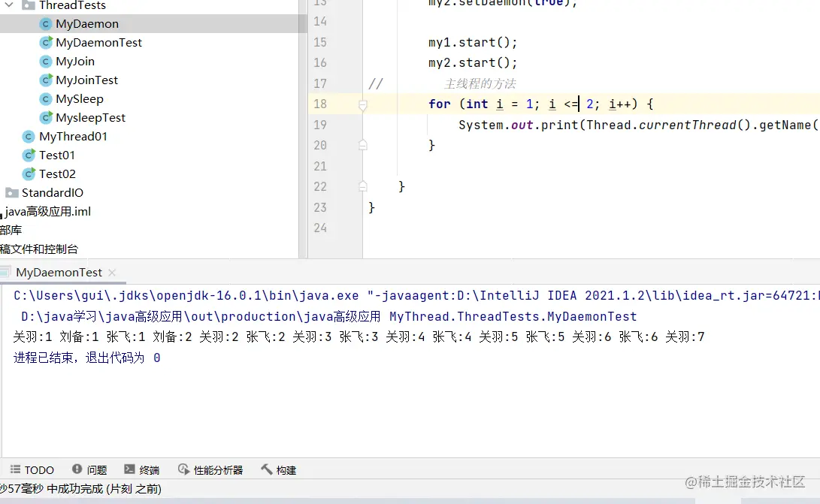This screenshot has width=820, height=504.
Task: Click the 进程已结束 exit message
Action: pyautogui.click(x=87, y=358)
